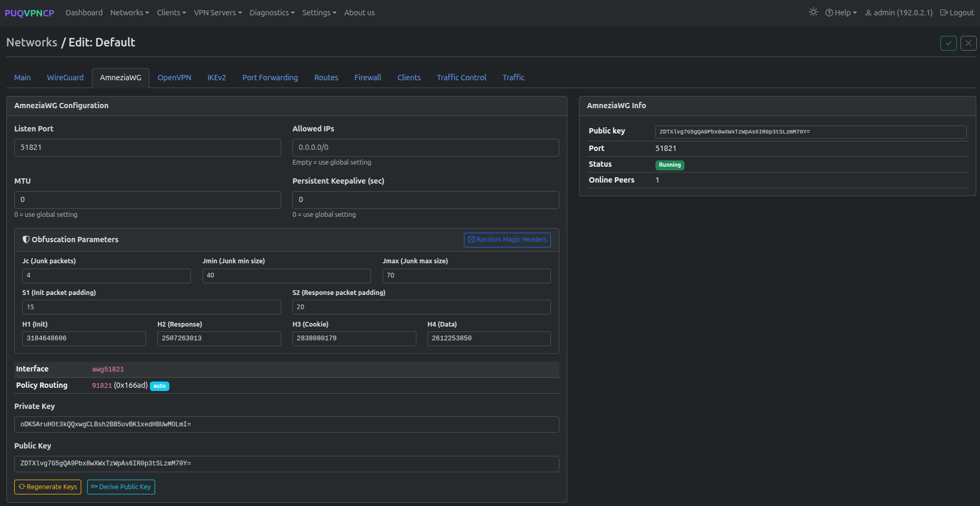Toggle the light/dark theme sun icon
Image resolution: width=980 pixels, height=506 pixels.
click(813, 12)
